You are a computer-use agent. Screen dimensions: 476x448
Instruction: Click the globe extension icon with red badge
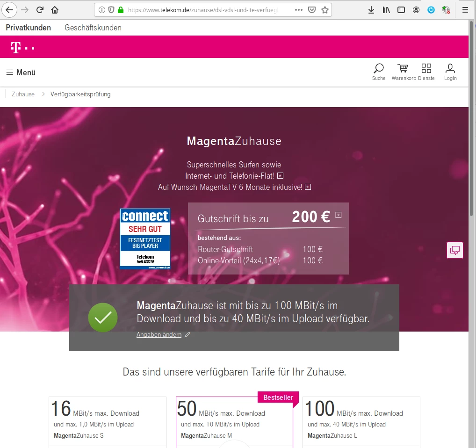[446, 10]
